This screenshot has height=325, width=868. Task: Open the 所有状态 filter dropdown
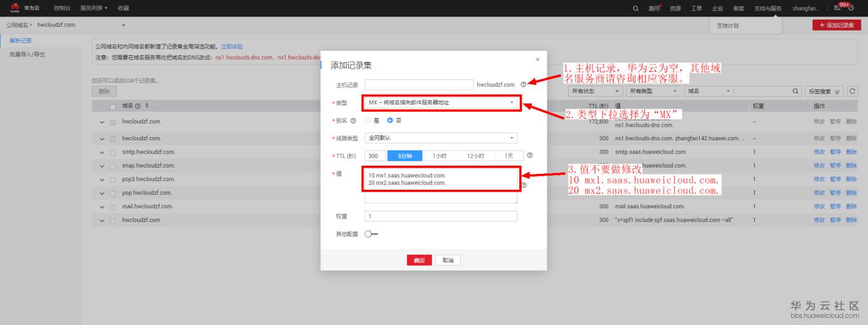[595, 91]
